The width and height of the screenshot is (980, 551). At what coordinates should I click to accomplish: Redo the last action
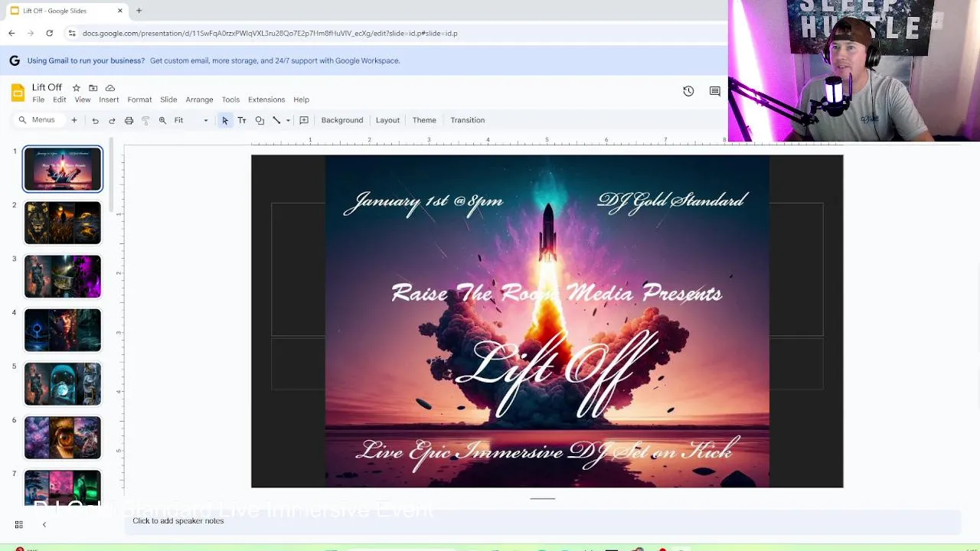pos(112,120)
